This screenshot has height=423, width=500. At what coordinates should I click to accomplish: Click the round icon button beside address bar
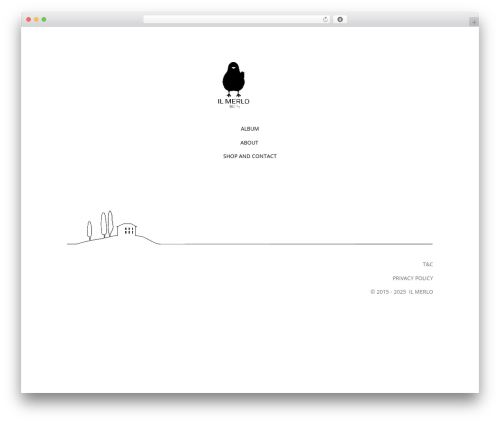(x=340, y=19)
